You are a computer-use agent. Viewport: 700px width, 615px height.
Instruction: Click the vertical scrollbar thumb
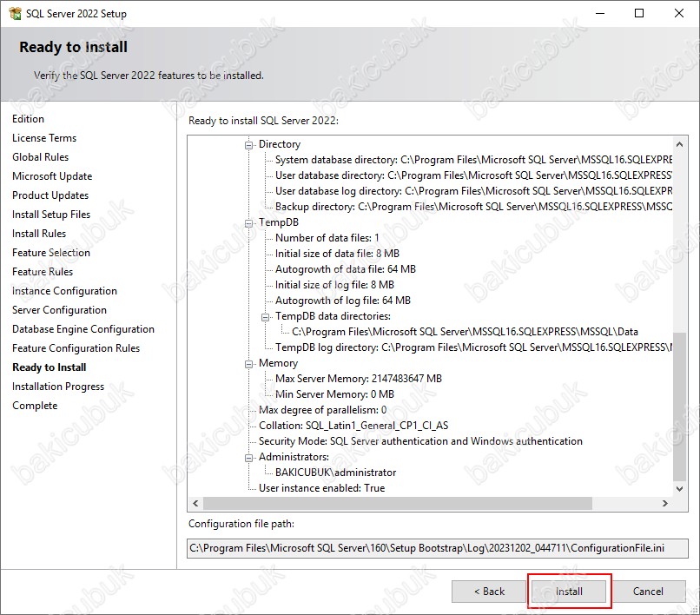coord(679,407)
